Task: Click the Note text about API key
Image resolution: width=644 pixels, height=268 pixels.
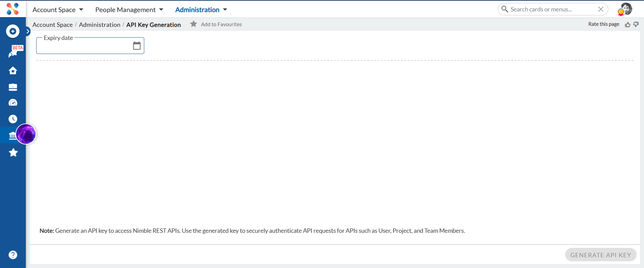Action: pos(252,231)
